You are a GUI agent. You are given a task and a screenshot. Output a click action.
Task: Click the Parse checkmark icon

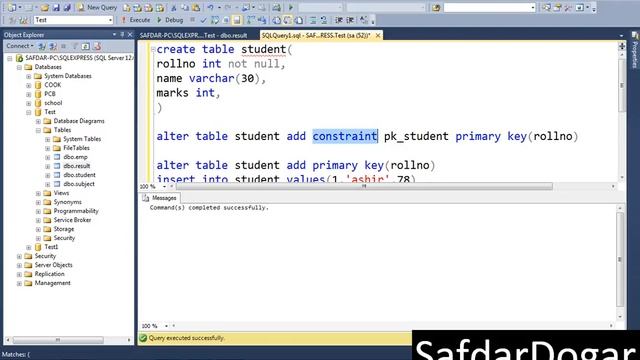204,20
